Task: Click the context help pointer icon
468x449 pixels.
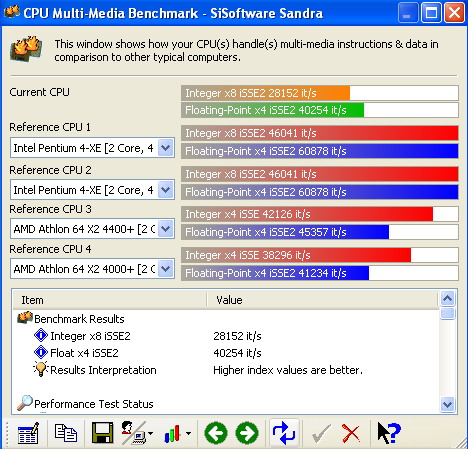Action: 388,433
